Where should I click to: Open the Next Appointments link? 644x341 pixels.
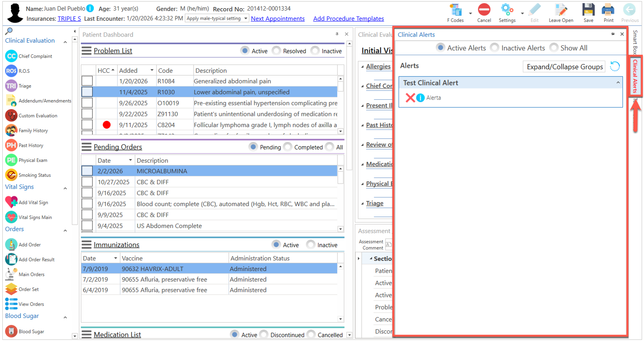[277, 19]
